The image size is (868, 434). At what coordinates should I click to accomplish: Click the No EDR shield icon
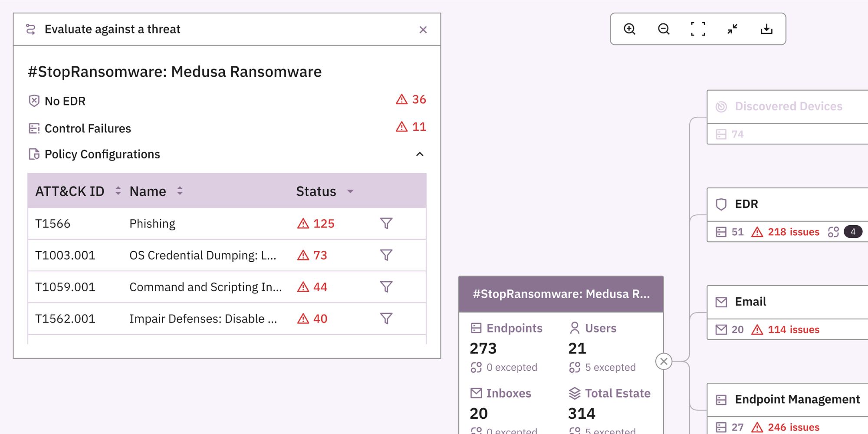34,101
